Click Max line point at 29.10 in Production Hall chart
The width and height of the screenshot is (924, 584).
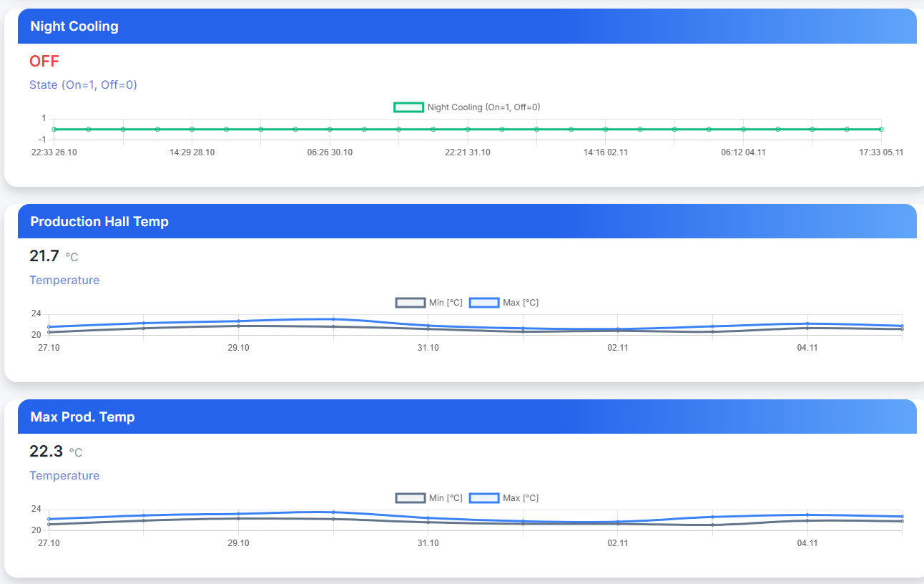click(x=238, y=321)
